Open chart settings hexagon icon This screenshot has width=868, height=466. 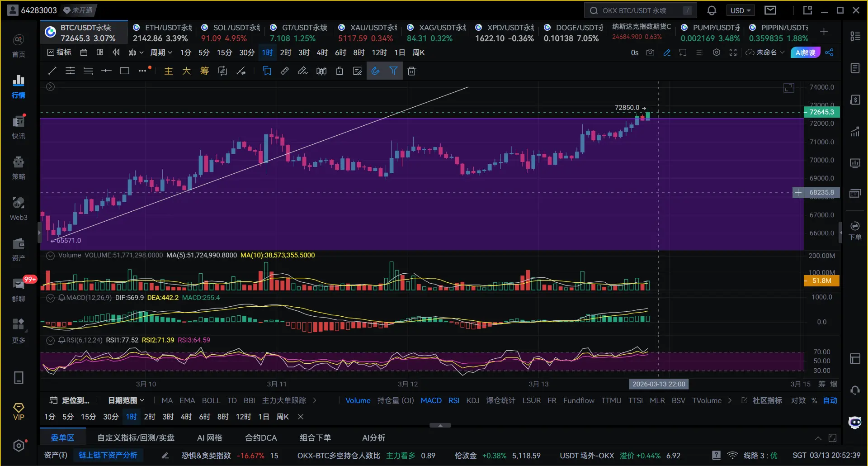717,52
